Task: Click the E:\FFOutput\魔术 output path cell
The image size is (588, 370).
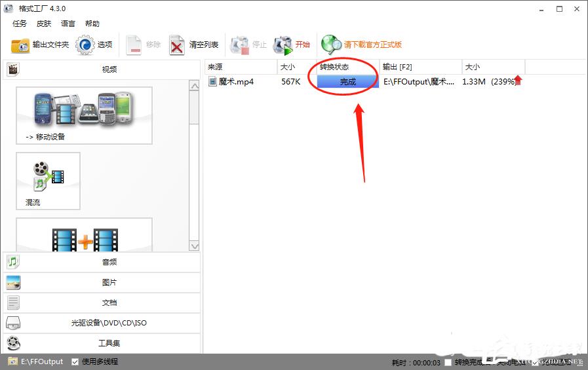Action: pyautogui.click(x=419, y=82)
